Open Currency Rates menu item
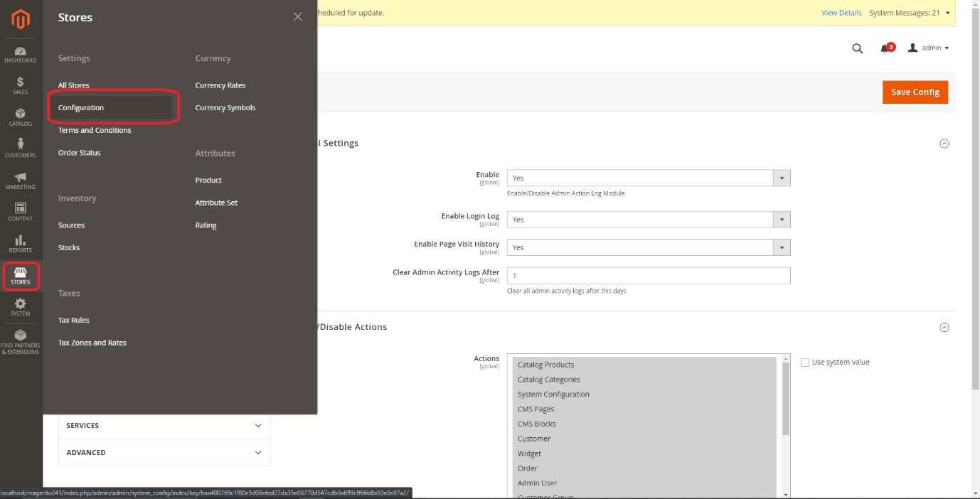This screenshot has height=499, width=980. [220, 85]
